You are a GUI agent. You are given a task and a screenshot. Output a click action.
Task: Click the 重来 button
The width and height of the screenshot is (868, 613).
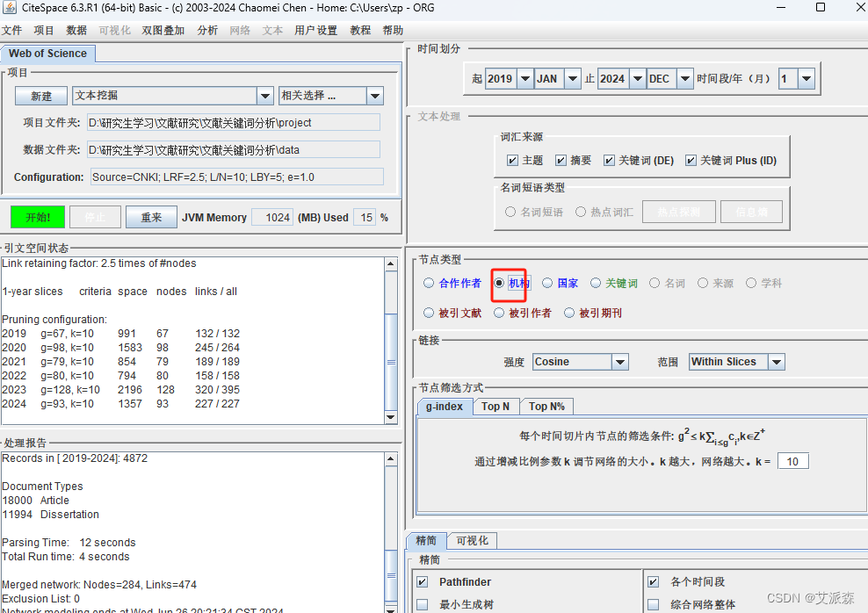point(151,218)
